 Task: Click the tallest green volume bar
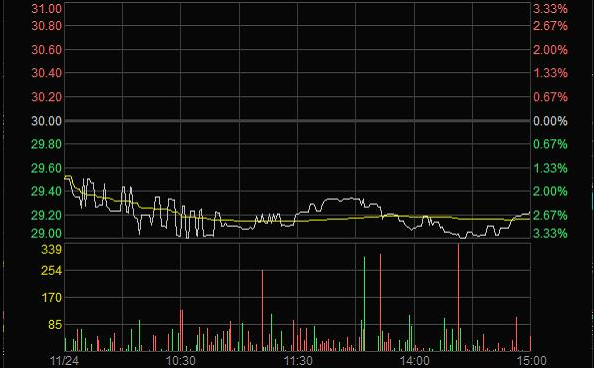pyautogui.click(x=364, y=304)
